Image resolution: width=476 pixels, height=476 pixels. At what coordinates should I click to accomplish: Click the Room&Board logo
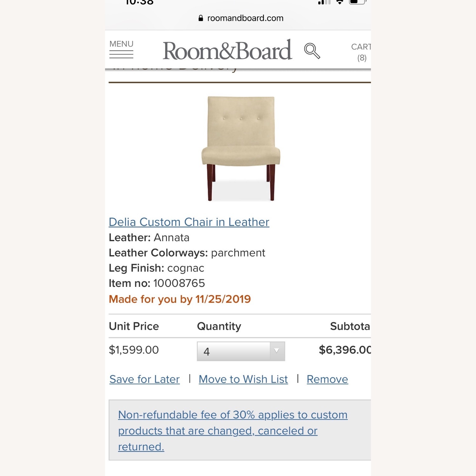click(228, 50)
